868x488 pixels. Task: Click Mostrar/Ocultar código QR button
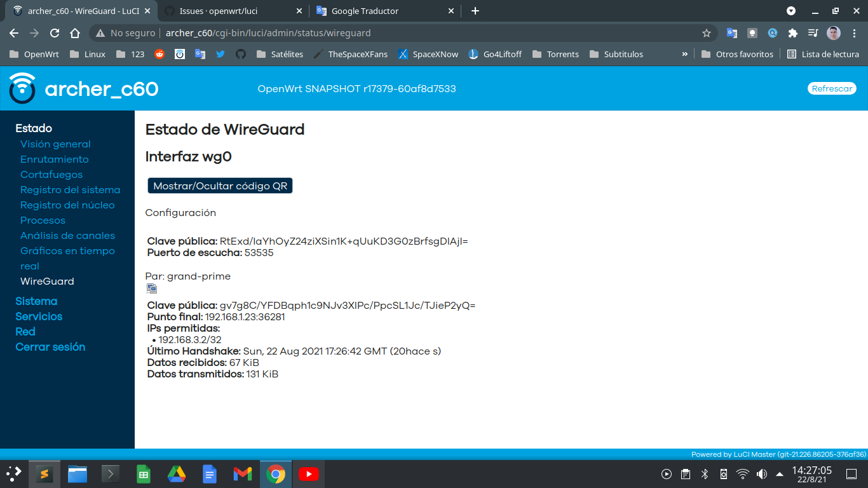pos(220,186)
